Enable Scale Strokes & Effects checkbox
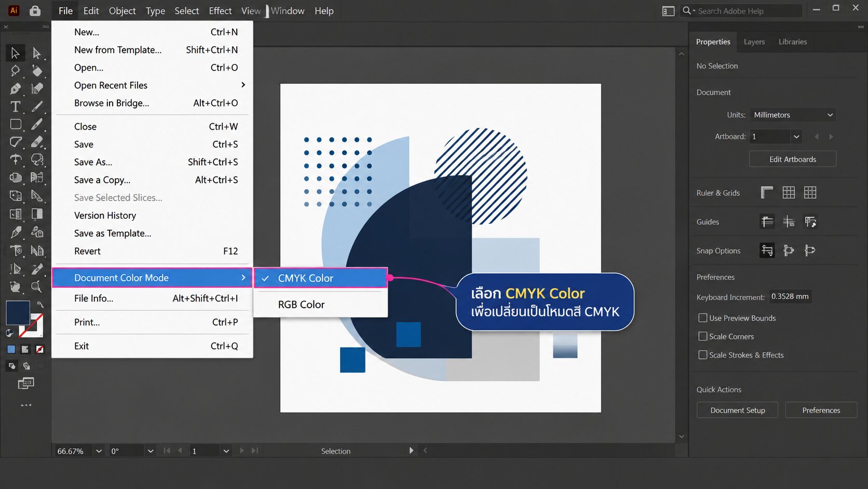This screenshot has width=868, height=489. (703, 355)
